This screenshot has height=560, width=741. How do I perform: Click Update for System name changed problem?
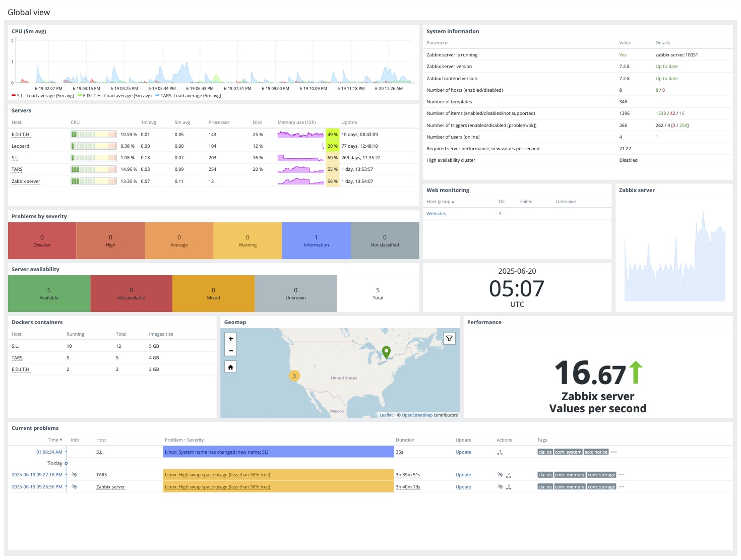[x=463, y=452]
